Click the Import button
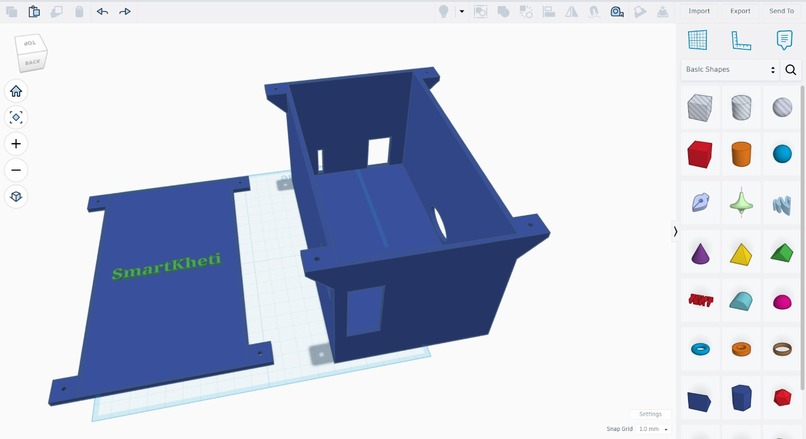This screenshot has width=806, height=439. coord(699,11)
